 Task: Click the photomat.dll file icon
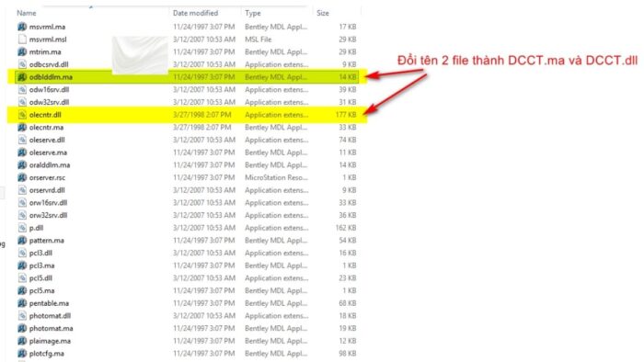coord(22,316)
